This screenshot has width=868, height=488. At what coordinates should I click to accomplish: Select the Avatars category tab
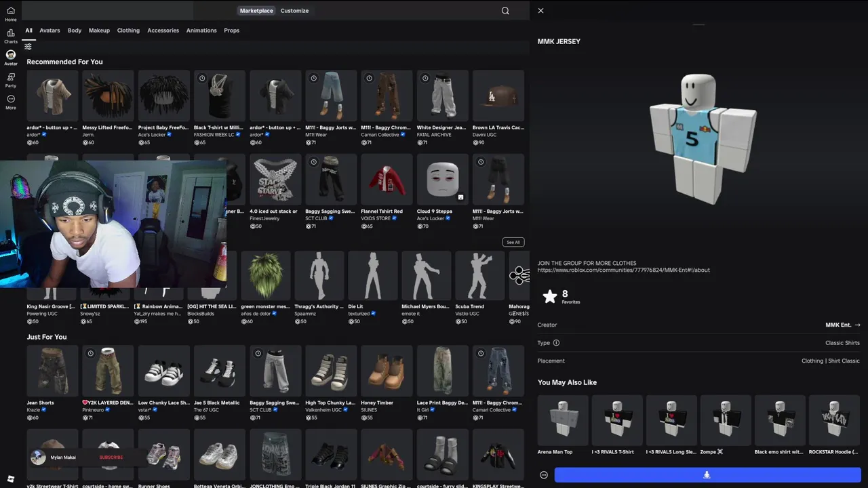(x=50, y=30)
